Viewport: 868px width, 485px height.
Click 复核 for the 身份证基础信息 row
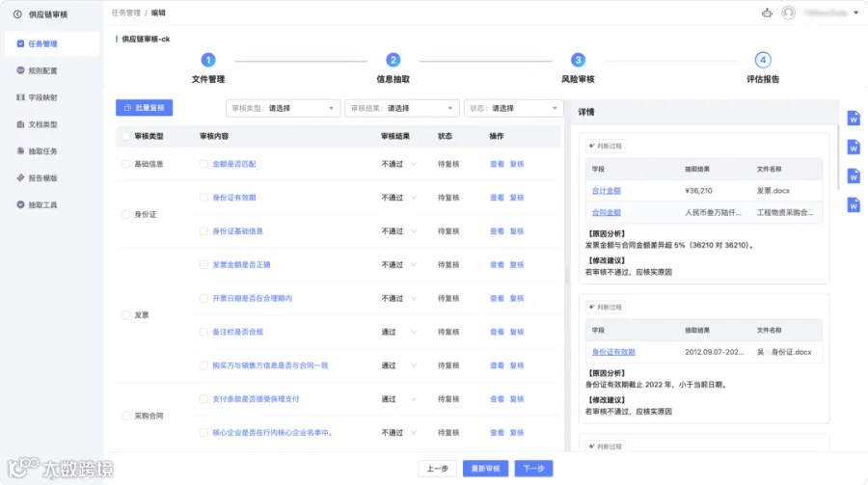pyautogui.click(x=517, y=230)
